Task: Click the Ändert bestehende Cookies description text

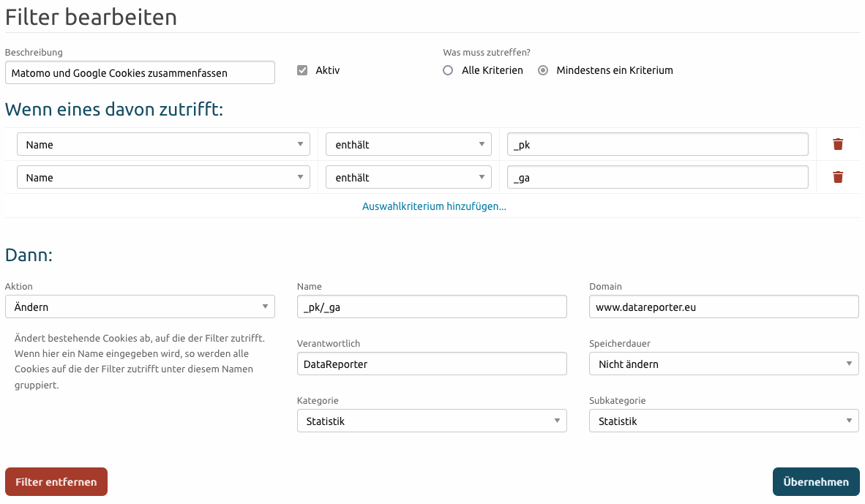Action: [x=140, y=361]
